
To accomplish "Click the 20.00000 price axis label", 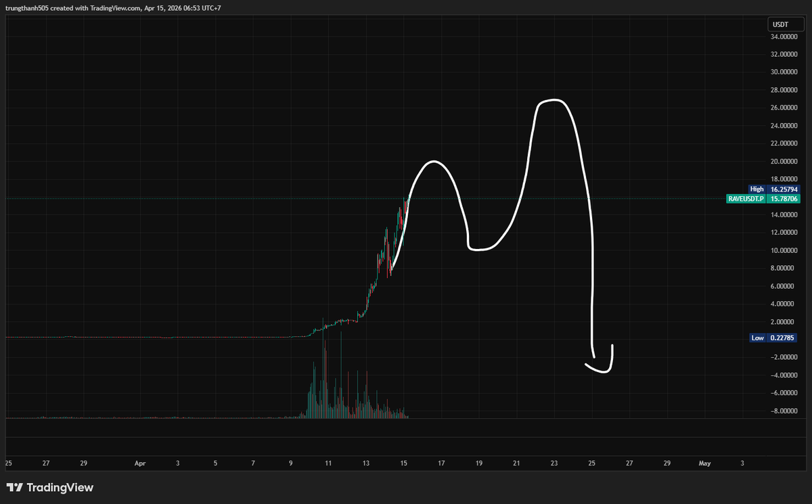I will [785, 162].
